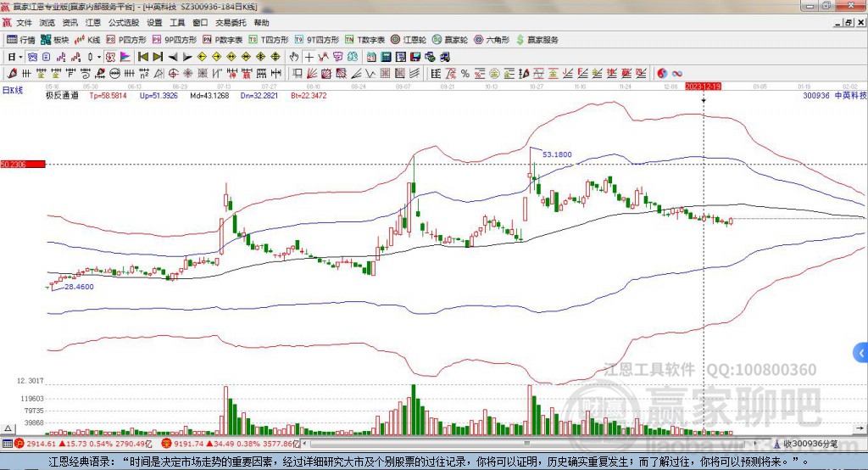Switch to the K线 chart view

point(87,40)
